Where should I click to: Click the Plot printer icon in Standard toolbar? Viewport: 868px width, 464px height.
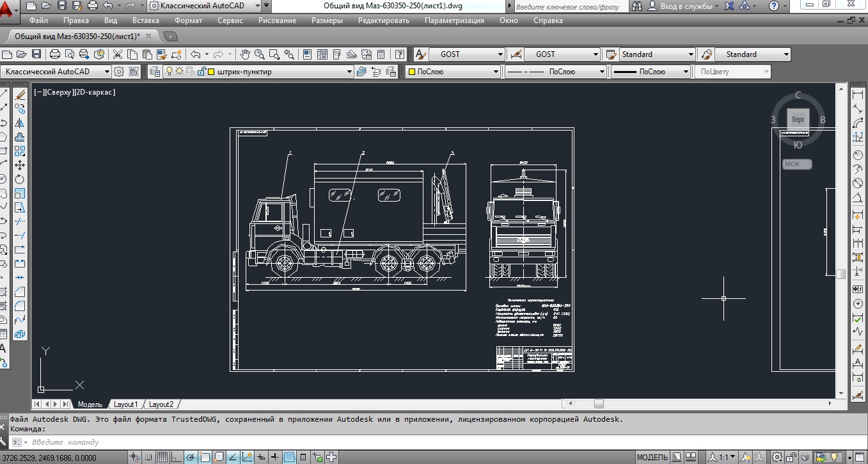[55, 54]
